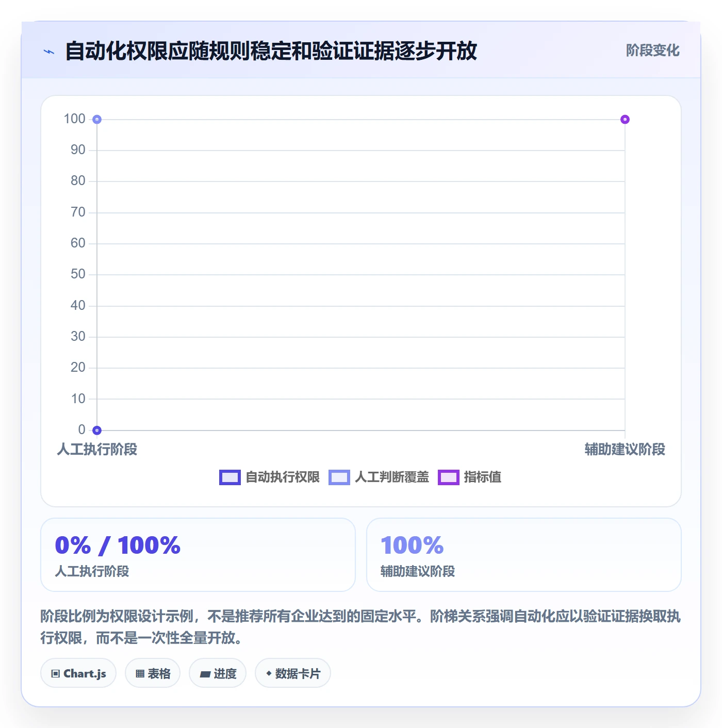Click the 自动执行权限 legend color box
The height and width of the screenshot is (728, 722).
pyautogui.click(x=230, y=477)
